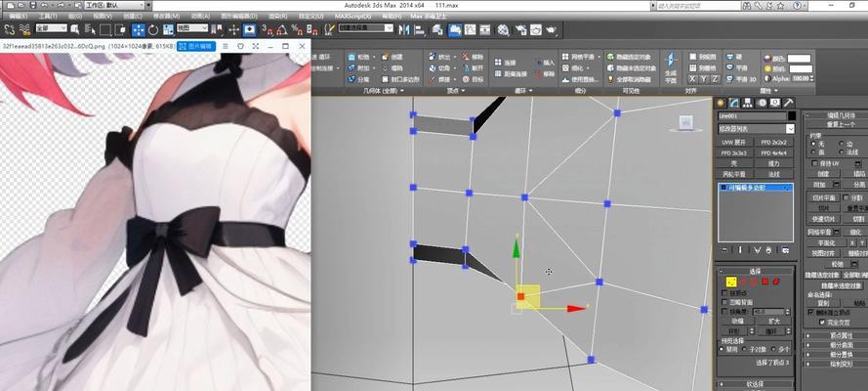This screenshot has height=391, width=868.
Task: Open the Render Setup icon
Action: (x=520, y=29)
